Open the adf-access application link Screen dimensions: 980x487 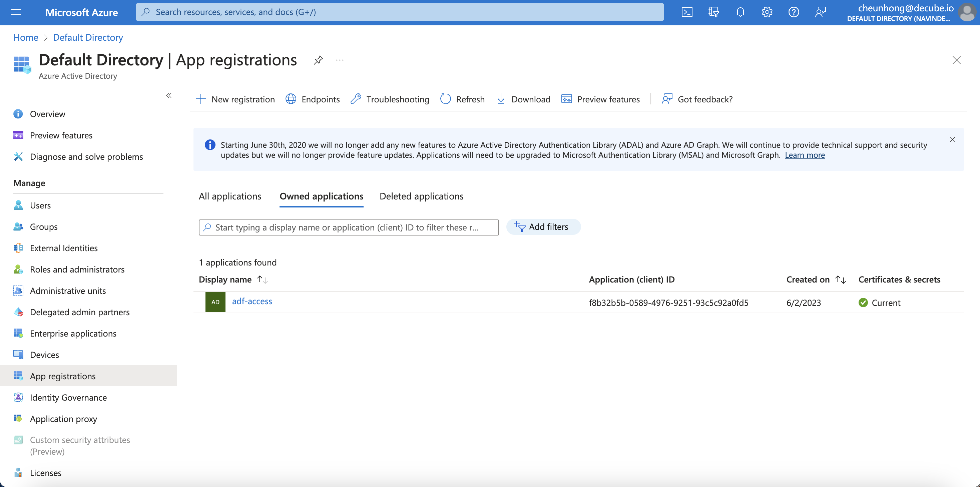coord(252,301)
